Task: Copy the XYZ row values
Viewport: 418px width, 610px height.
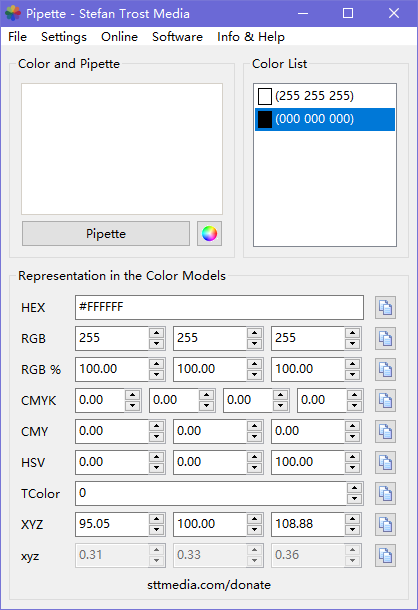Action: click(385, 524)
